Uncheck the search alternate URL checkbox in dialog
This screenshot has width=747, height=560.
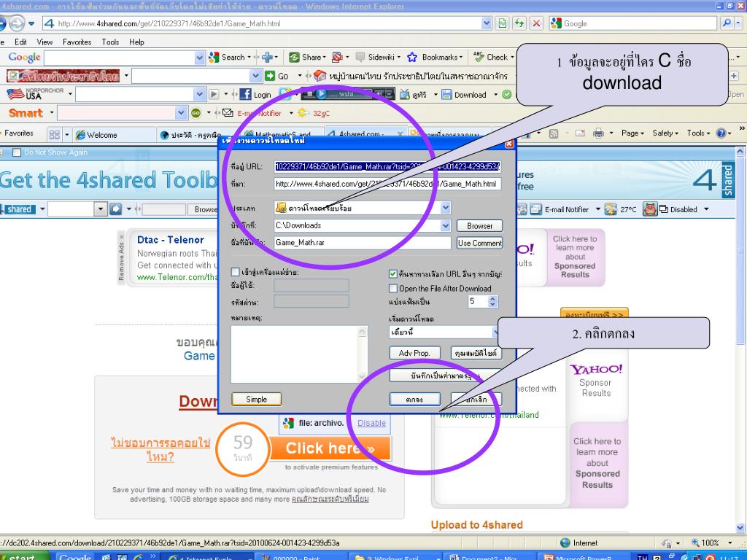(x=393, y=274)
